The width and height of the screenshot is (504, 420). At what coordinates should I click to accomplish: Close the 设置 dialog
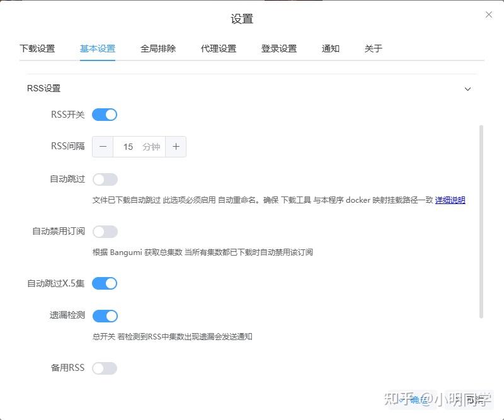coord(489,14)
